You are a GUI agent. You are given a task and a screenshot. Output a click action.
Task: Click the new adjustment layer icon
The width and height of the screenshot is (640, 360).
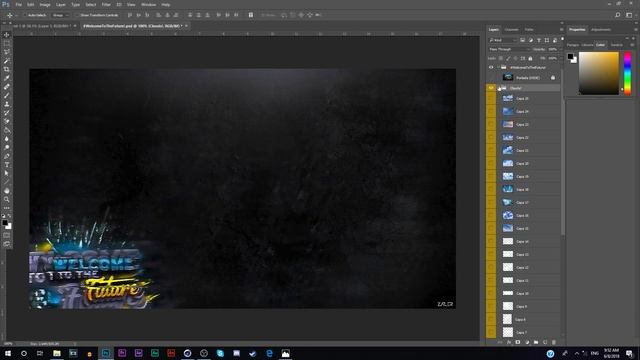[527, 342]
